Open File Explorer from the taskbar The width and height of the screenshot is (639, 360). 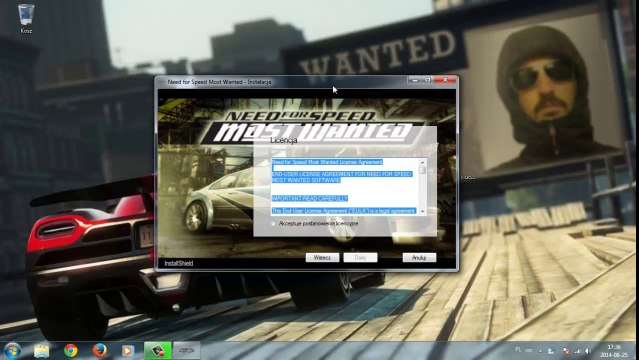pos(41,351)
